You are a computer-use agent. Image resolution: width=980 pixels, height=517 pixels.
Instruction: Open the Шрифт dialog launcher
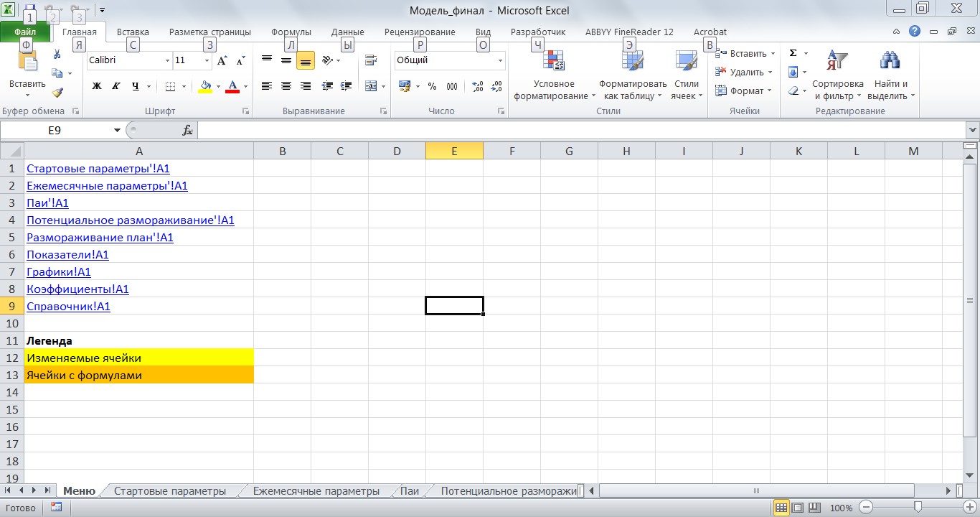coord(245,111)
